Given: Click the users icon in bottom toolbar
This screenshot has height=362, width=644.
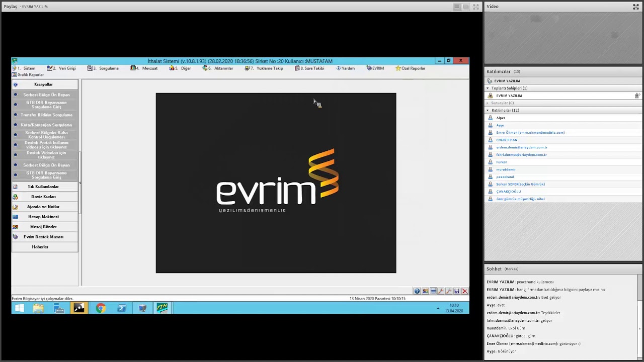Looking at the screenshot, I should [x=425, y=291].
